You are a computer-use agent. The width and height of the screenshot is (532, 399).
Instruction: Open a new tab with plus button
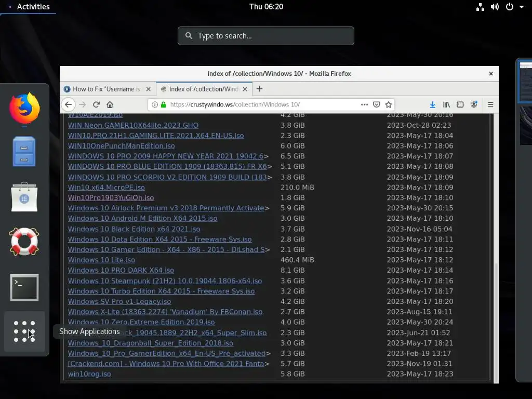[x=260, y=89]
